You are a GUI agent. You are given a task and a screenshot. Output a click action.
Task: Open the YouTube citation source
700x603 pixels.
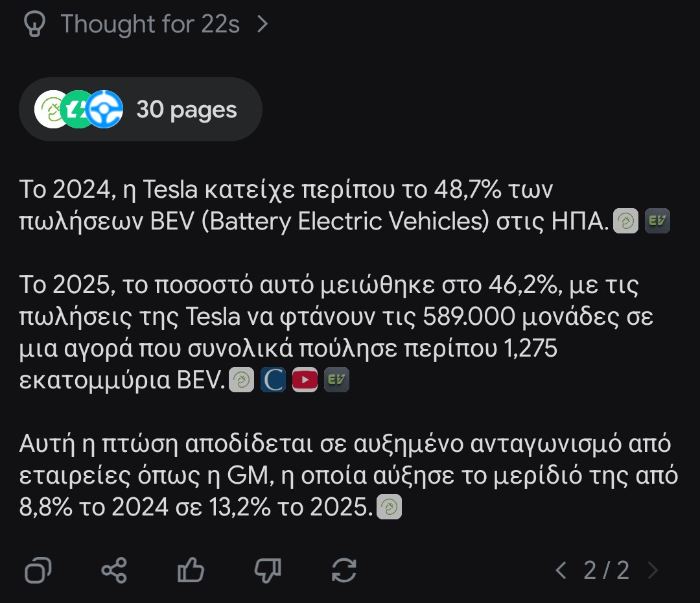click(x=305, y=380)
